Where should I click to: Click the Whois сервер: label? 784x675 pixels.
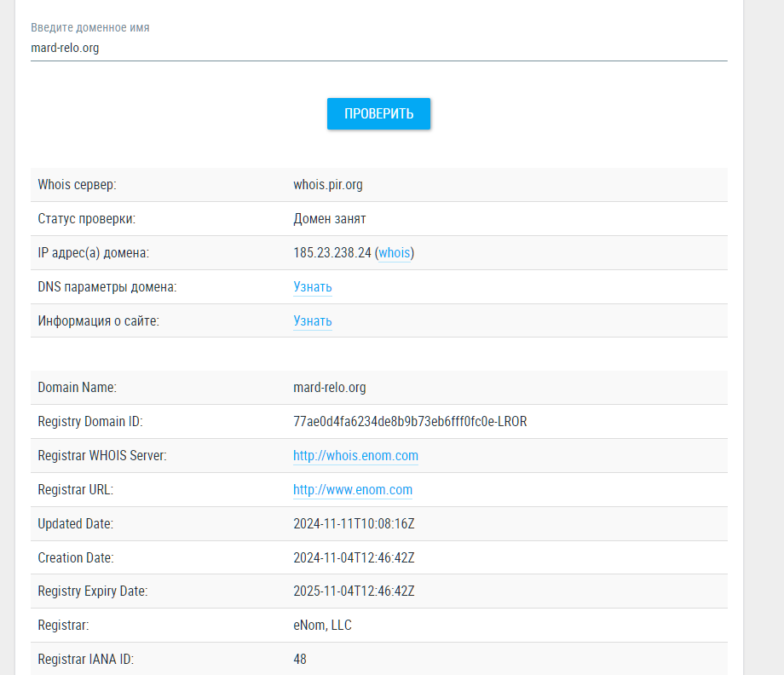(x=77, y=185)
